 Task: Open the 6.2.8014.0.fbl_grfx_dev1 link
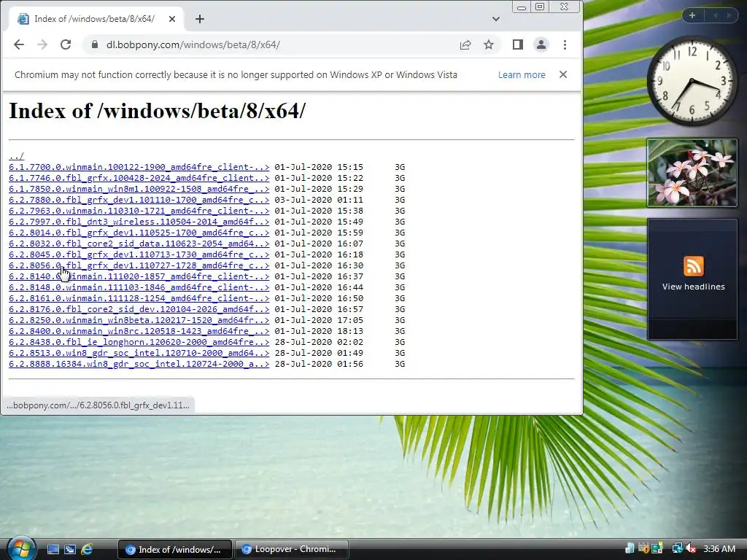pos(139,233)
